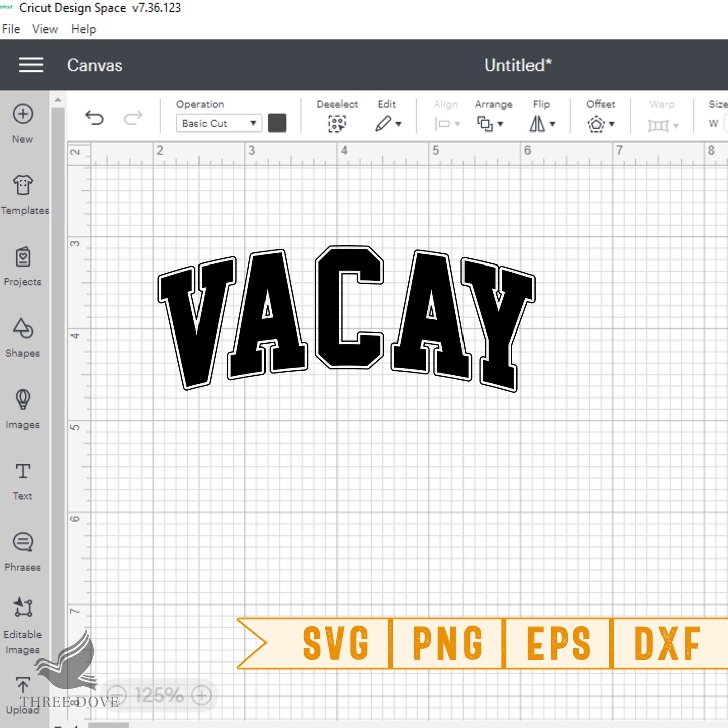Click the Edit pencil icon
This screenshot has height=728, width=728.
[383, 123]
